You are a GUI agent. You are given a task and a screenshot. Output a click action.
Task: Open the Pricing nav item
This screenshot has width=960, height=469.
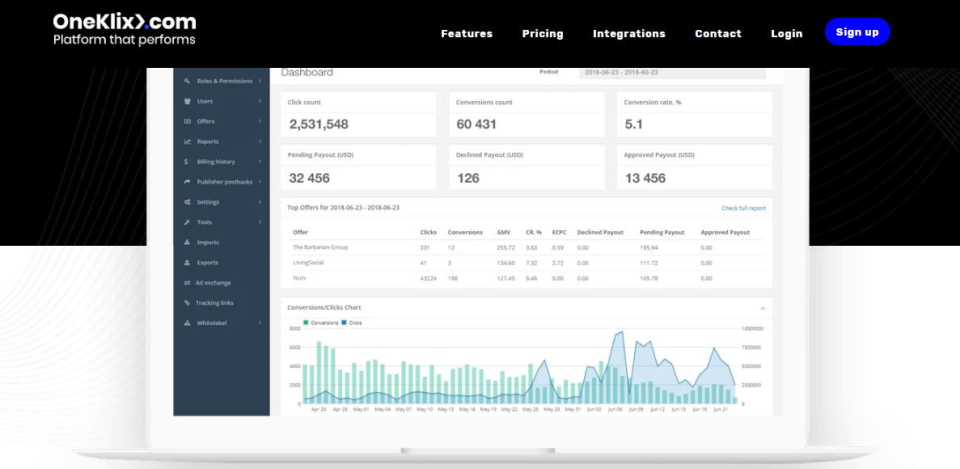(542, 34)
